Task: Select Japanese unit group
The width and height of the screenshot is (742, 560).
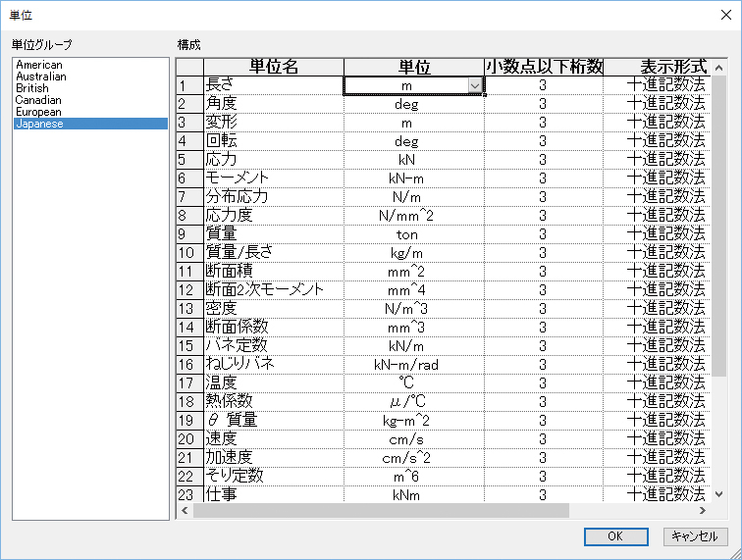Action: (90, 124)
